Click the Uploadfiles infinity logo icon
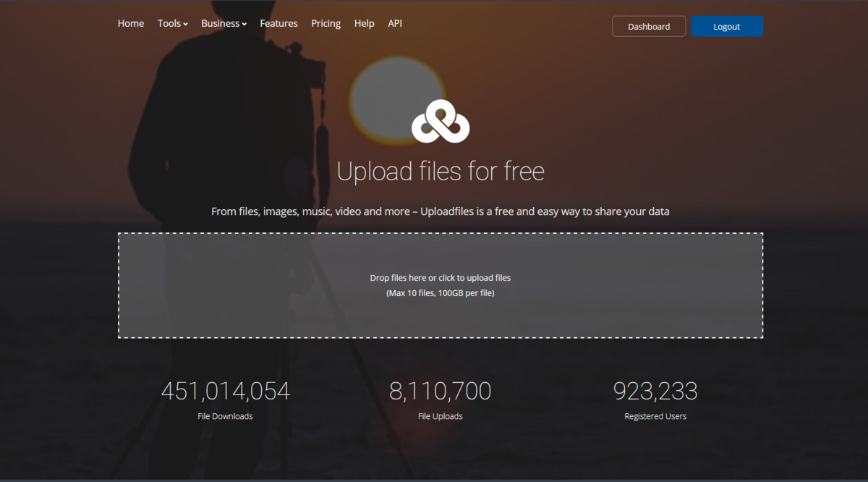Screen dimensions: 868x482 440,121
